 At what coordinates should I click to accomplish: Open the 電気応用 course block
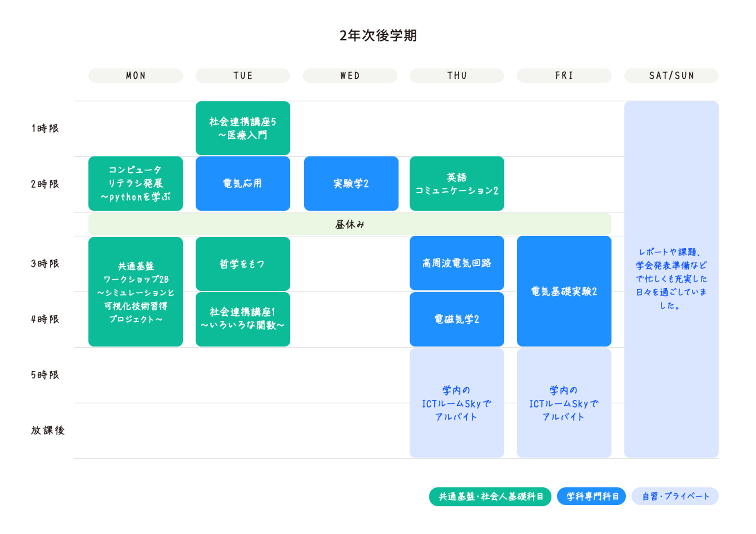tap(243, 184)
